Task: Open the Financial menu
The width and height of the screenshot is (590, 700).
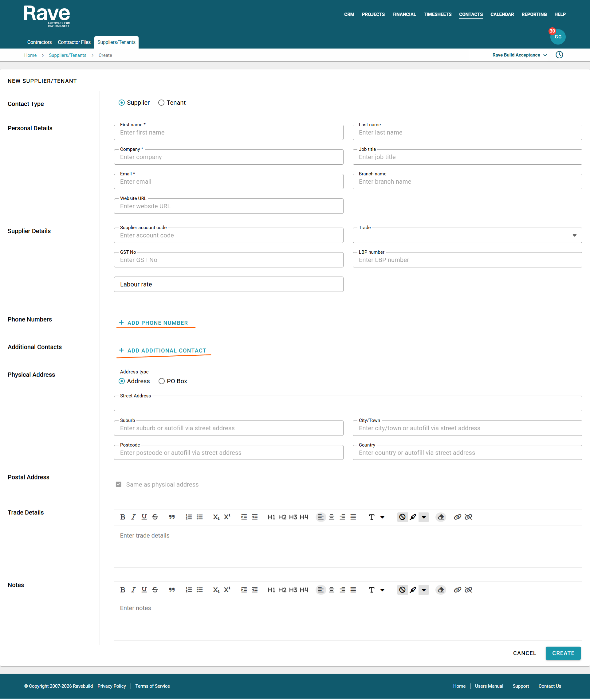Action: pos(404,14)
